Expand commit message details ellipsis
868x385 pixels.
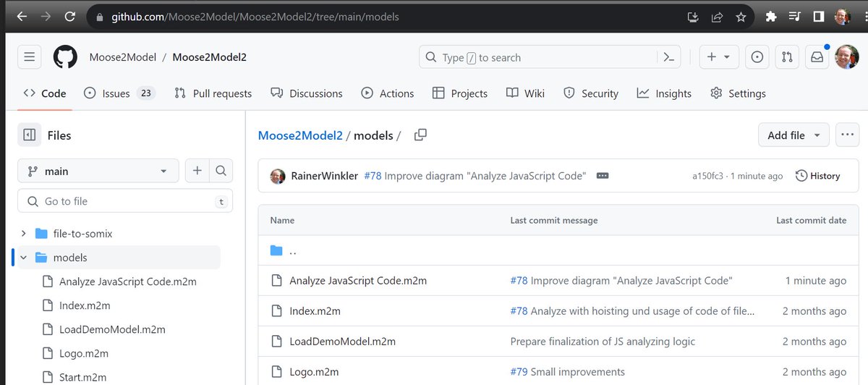[603, 176]
